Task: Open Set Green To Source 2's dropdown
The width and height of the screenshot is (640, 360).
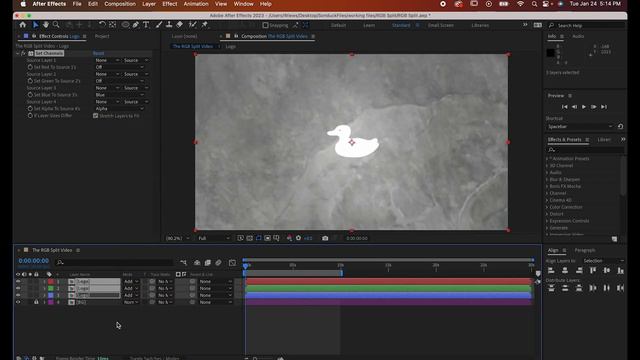Action: click(120, 81)
